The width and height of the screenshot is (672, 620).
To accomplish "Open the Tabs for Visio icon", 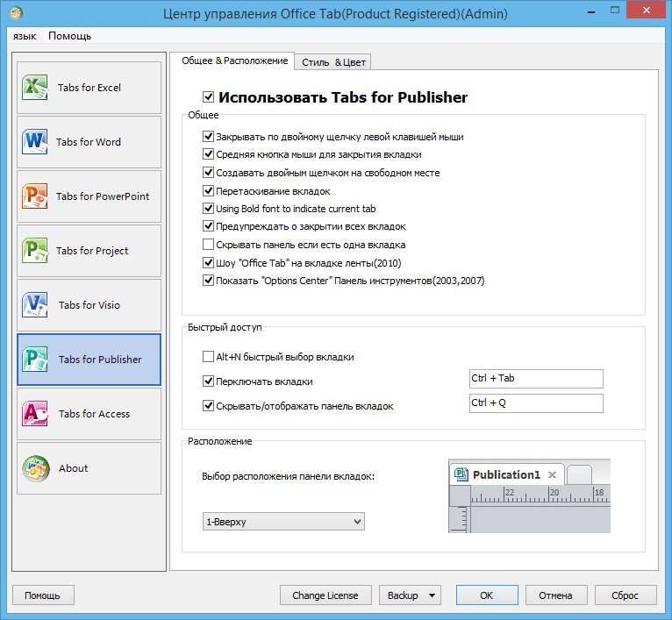I will point(36,305).
